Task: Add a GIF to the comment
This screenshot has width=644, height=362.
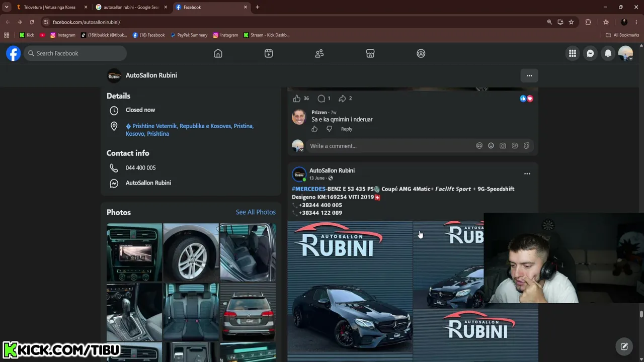Action: (515, 146)
